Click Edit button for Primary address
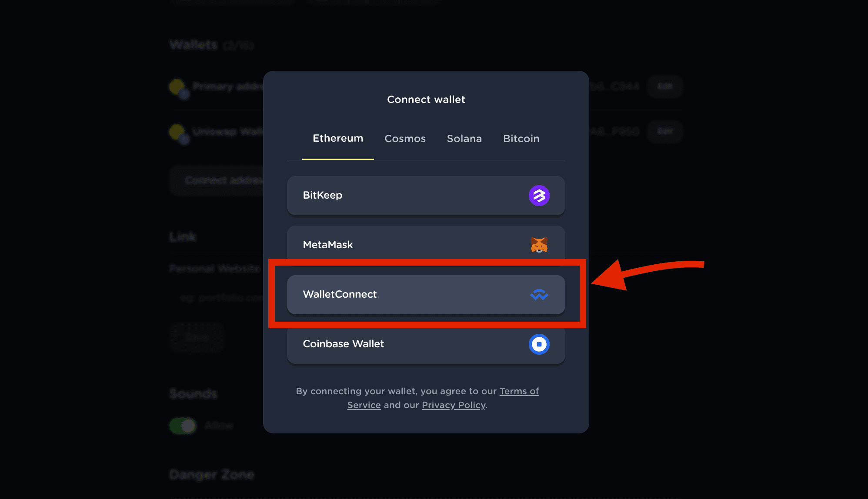 coord(664,86)
